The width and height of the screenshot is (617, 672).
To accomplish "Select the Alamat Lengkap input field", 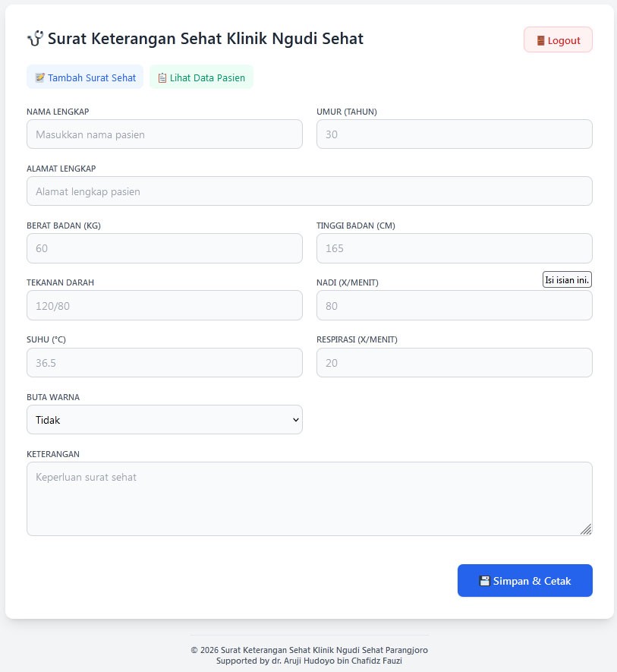I will pos(309,191).
